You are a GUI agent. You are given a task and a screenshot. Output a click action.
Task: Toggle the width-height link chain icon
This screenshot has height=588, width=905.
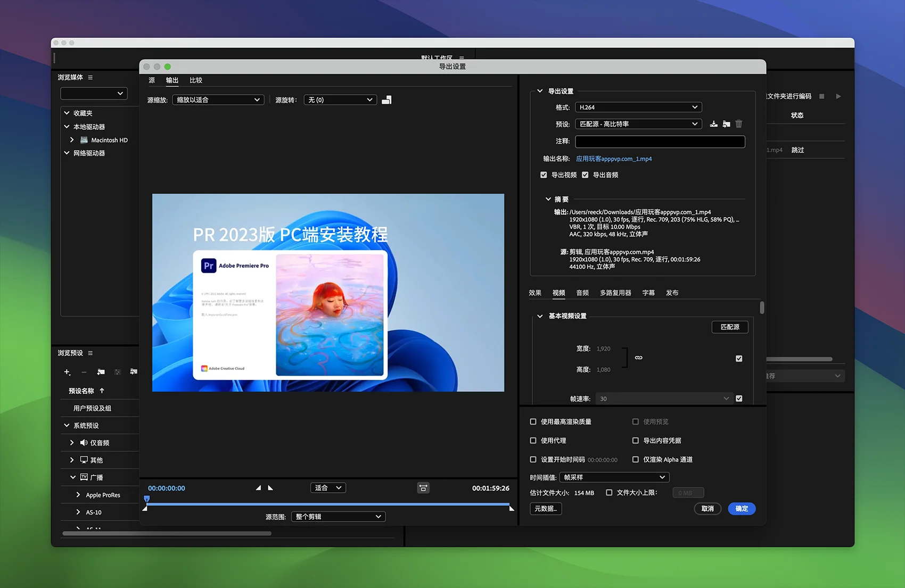coord(639,358)
